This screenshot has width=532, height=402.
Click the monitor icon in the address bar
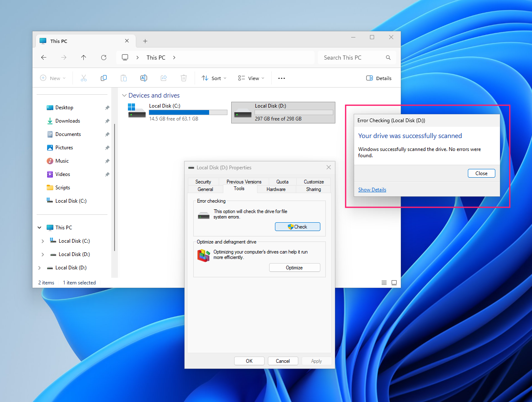point(125,58)
